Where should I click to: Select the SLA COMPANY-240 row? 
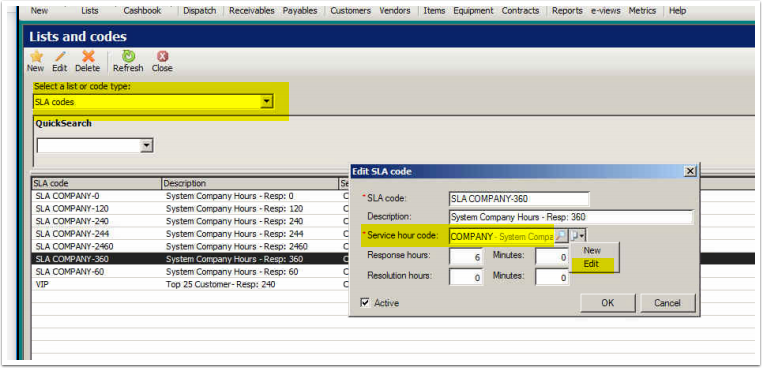tap(190, 221)
